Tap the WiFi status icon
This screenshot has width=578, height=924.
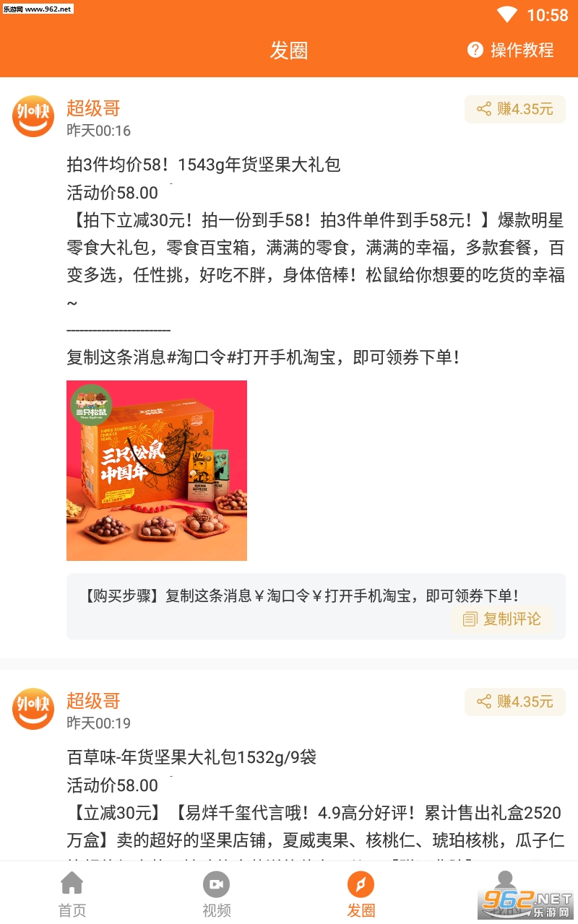point(507,14)
